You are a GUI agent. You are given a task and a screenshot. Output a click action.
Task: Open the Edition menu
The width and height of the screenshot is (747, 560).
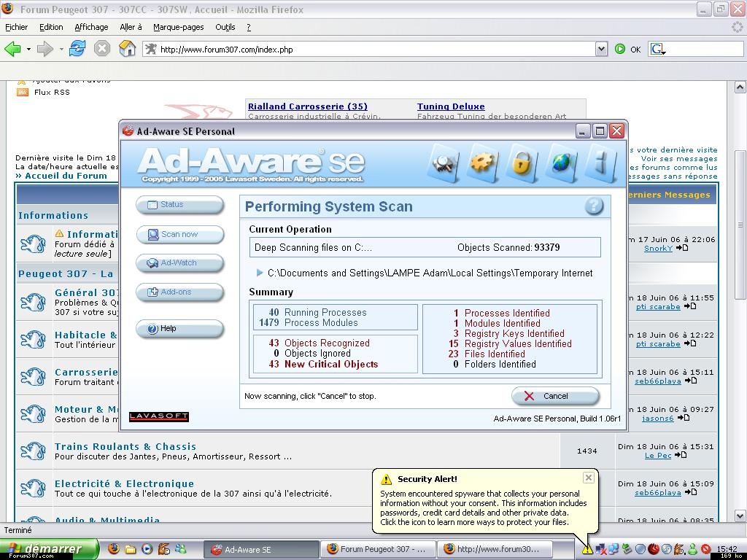tap(51, 27)
